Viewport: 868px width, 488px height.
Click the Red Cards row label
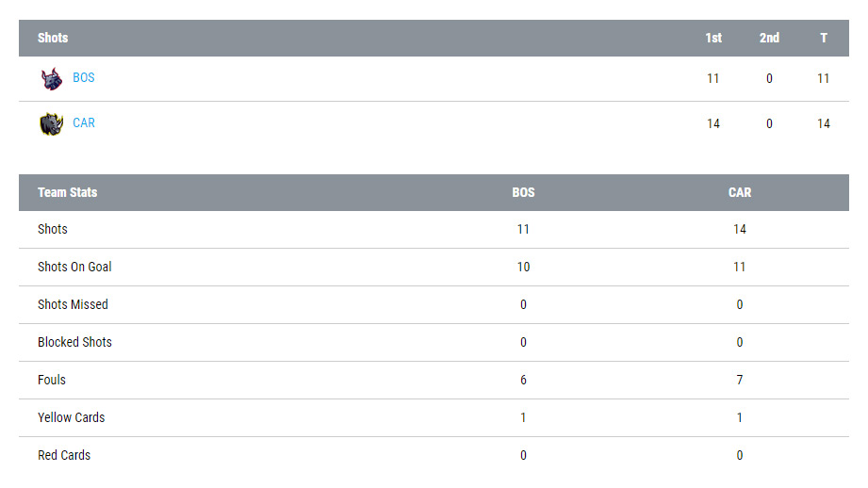pyautogui.click(x=64, y=455)
